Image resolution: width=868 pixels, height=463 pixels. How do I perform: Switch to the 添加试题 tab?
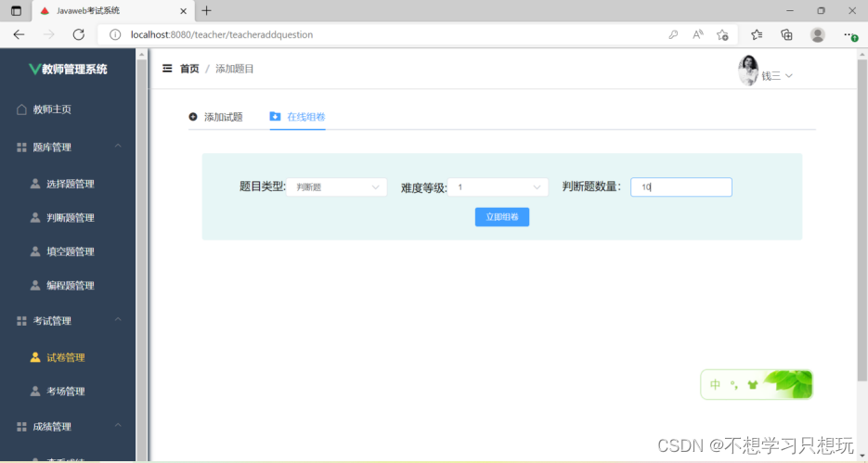pyautogui.click(x=216, y=117)
